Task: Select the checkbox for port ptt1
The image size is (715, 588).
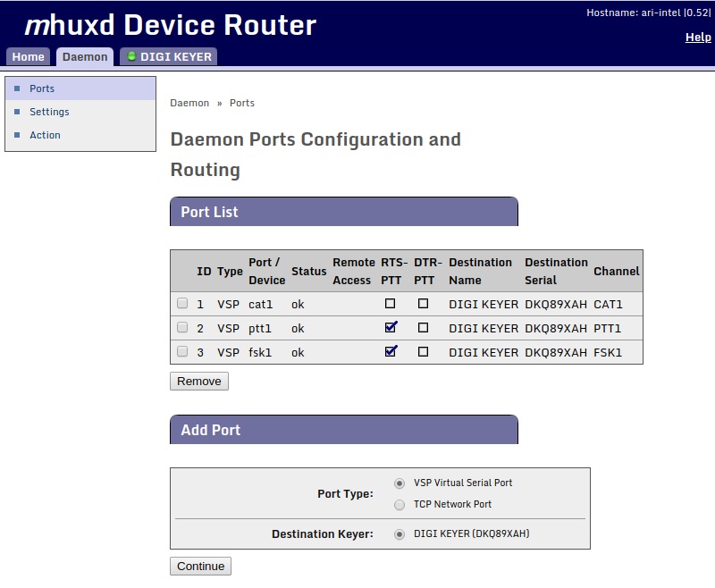Action: (x=182, y=327)
